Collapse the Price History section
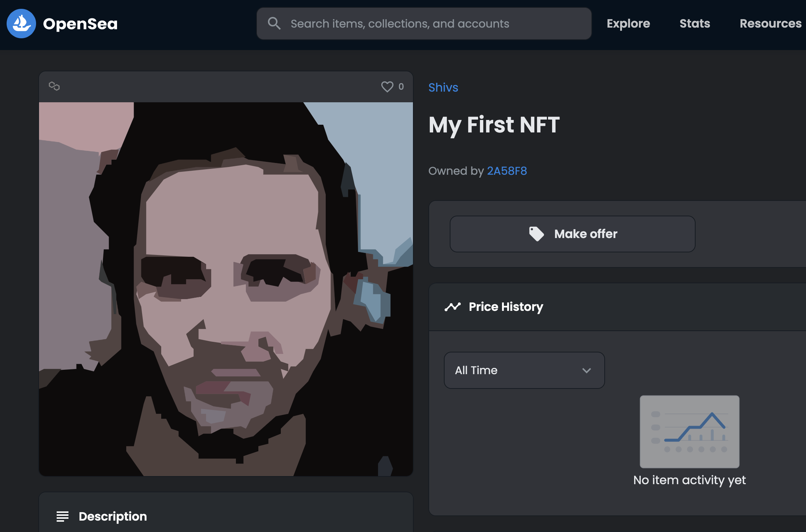 [x=505, y=306]
